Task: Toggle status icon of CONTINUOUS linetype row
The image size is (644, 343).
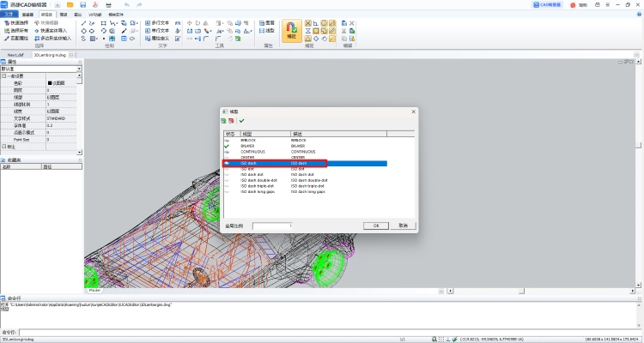Action: pyautogui.click(x=227, y=152)
